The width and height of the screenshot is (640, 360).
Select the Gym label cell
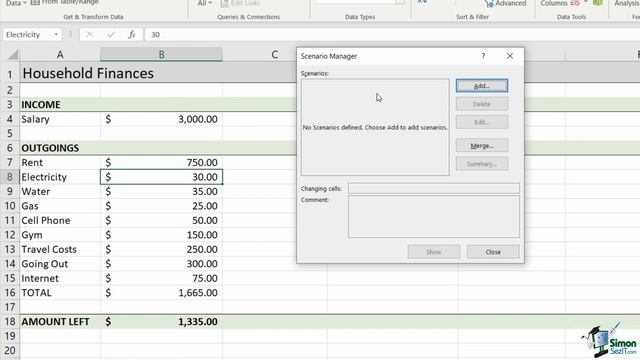pyautogui.click(x=60, y=235)
